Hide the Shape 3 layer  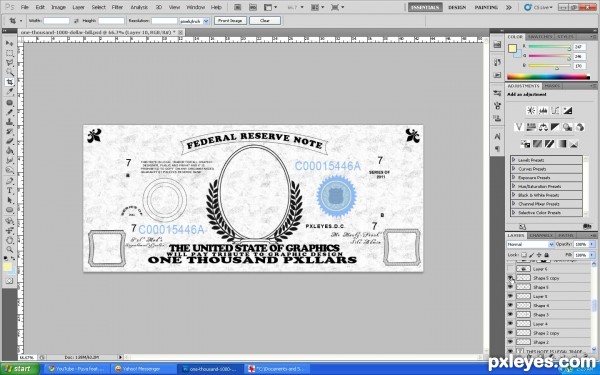coord(510,315)
